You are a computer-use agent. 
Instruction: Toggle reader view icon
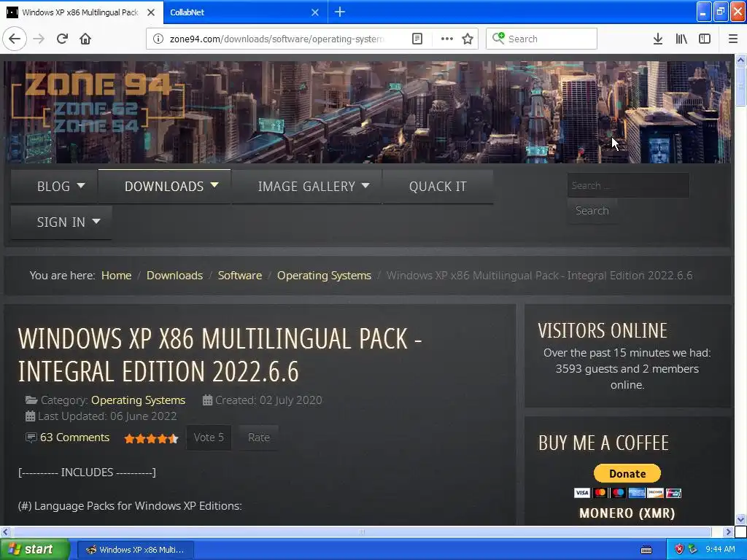[417, 39]
